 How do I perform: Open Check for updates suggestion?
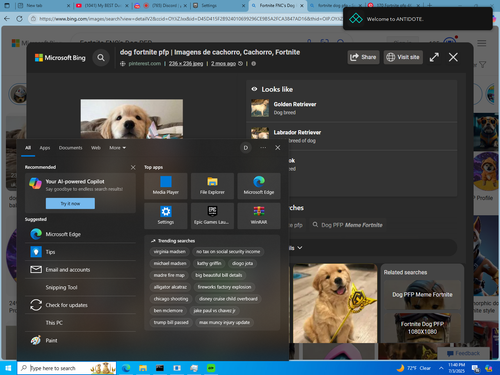80,305
